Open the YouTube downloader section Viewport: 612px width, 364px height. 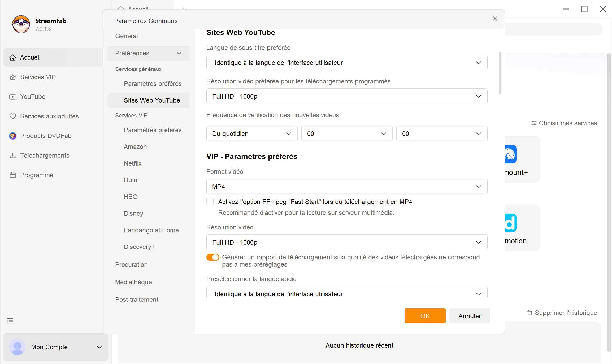33,97
